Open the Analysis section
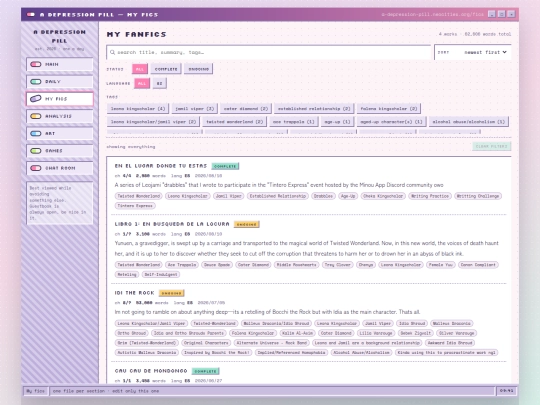 (60, 116)
